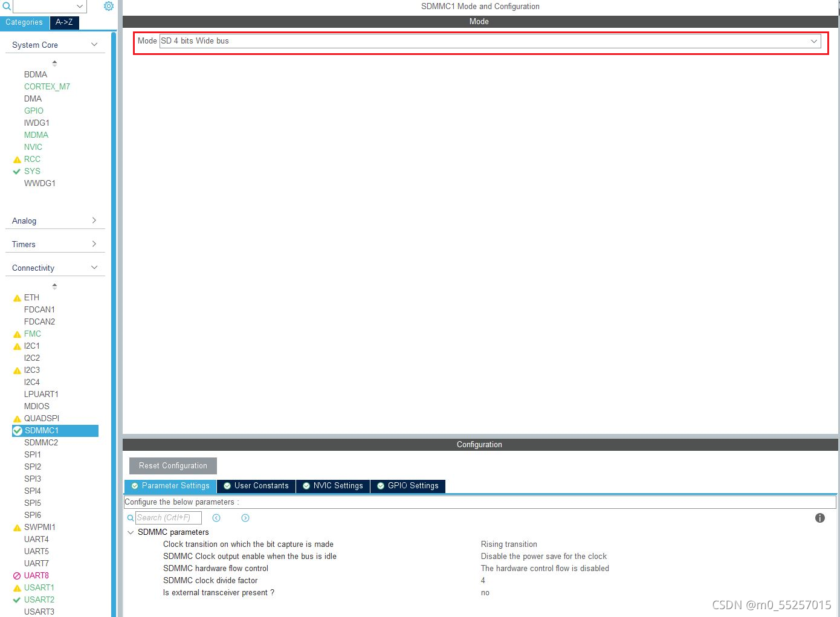Screen dimensions: 840x617
Task: Click the warning icon beside FMC
Action: [17, 334]
